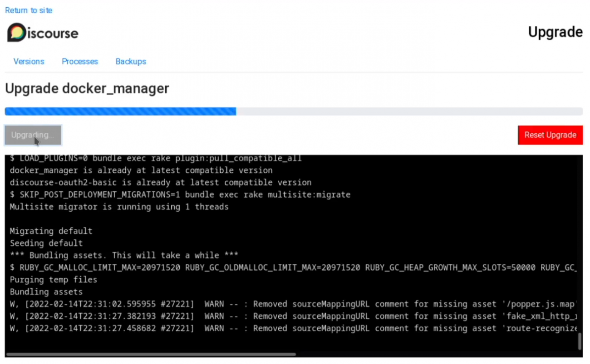The image size is (590, 364).
Task: Click the 'Migrating default' log line
Action: [51, 231]
